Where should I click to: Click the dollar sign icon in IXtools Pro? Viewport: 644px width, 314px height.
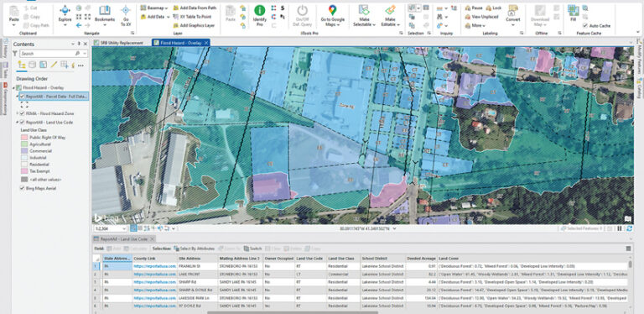(x=283, y=8)
